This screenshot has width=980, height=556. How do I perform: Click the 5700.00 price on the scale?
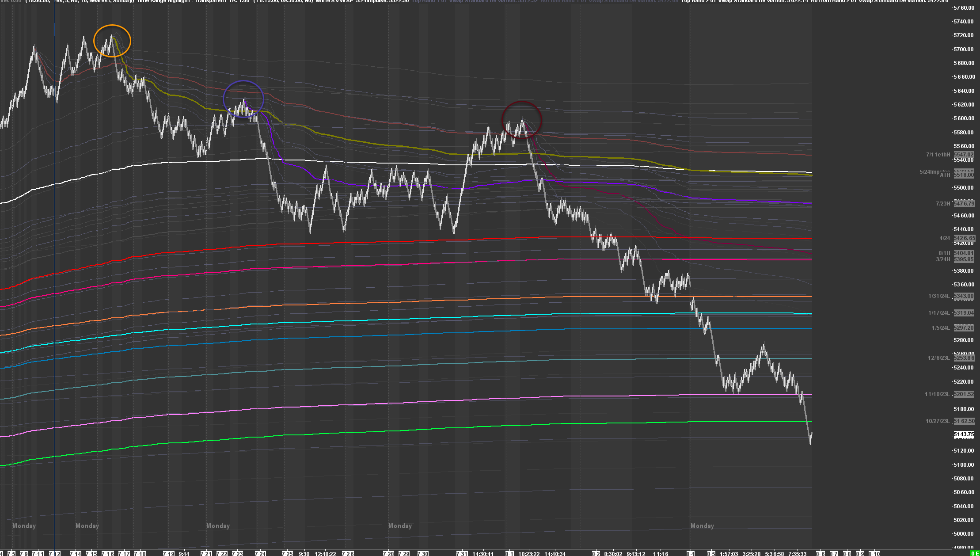pyautogui.click(x=963, y=49)
